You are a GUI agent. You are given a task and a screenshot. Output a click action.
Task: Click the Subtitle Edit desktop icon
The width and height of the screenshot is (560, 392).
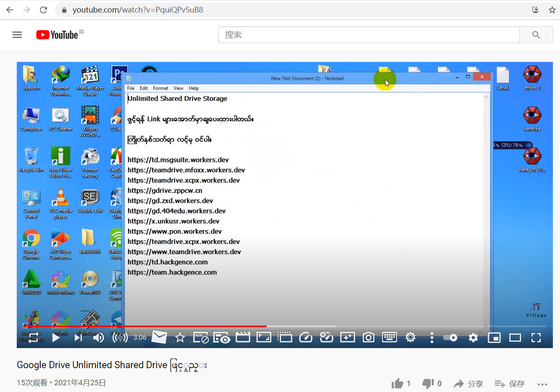tap(90, 201)
